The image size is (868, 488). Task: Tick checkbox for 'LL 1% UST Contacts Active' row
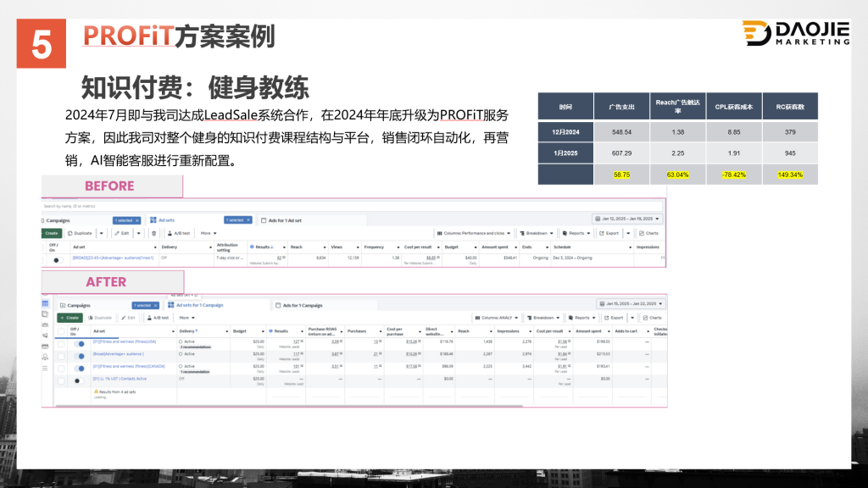pos(61,380)
